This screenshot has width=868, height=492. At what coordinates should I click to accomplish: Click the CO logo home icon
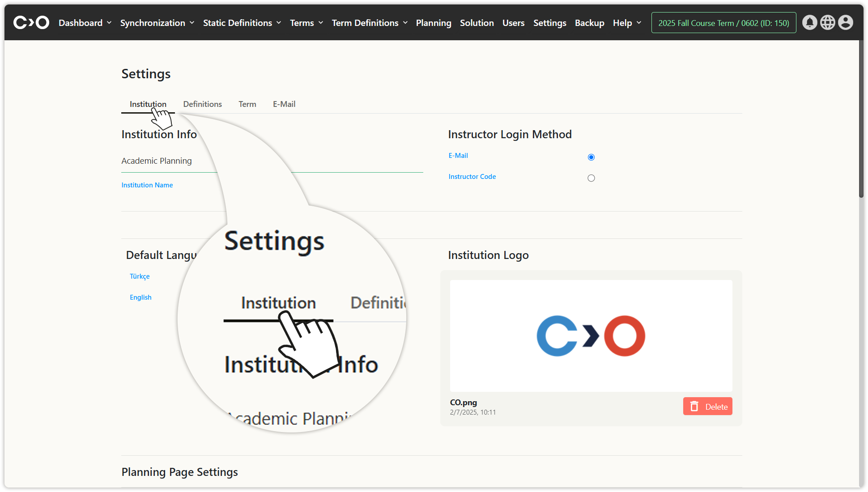coord(31,22)
